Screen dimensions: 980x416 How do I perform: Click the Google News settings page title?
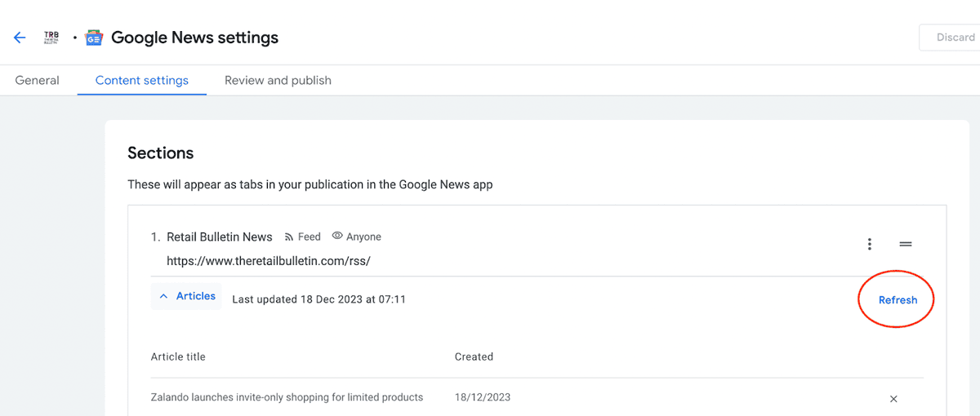[x=194, y=38]
